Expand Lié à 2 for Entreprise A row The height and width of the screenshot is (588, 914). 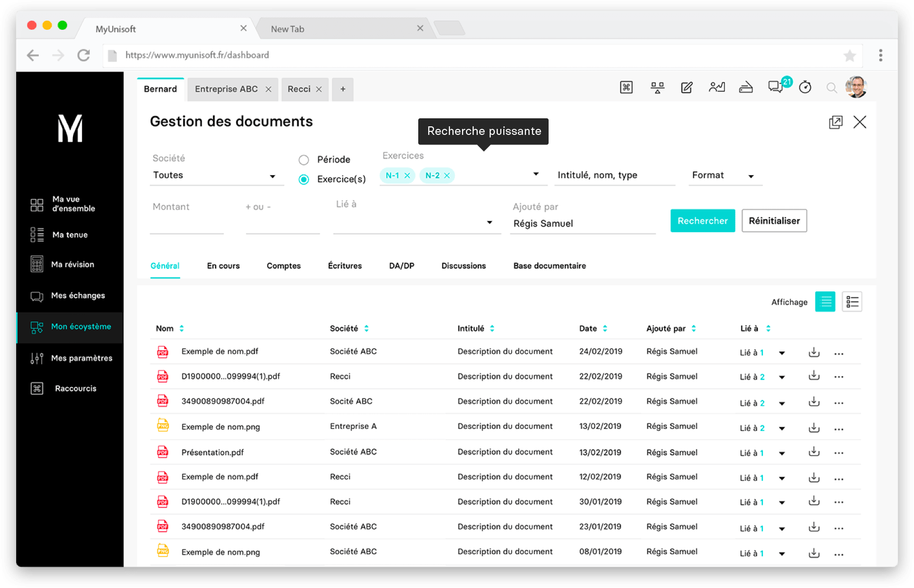782,428
